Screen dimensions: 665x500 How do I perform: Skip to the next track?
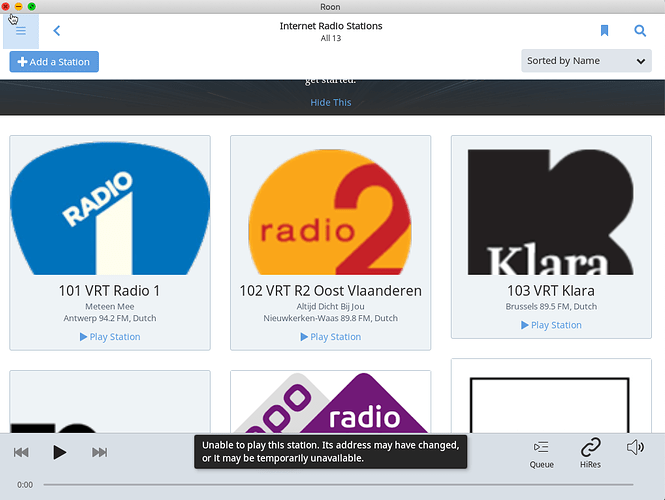[x=100, y=453]
